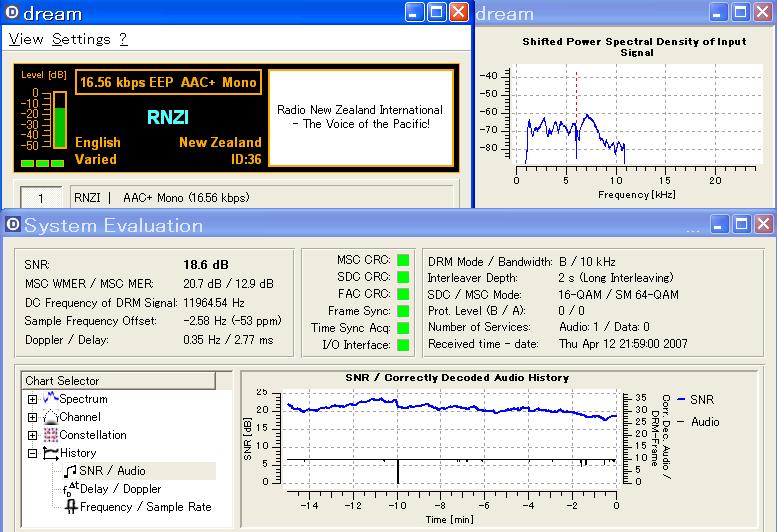
Task: Click the Time Sync Acq indicator
Action: tap(403, 328)
